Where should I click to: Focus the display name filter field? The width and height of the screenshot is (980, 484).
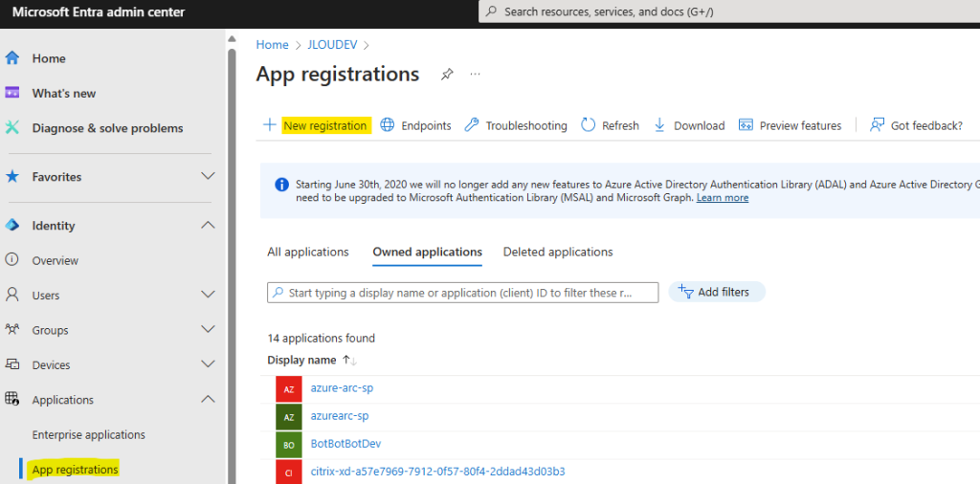point(462,293)
